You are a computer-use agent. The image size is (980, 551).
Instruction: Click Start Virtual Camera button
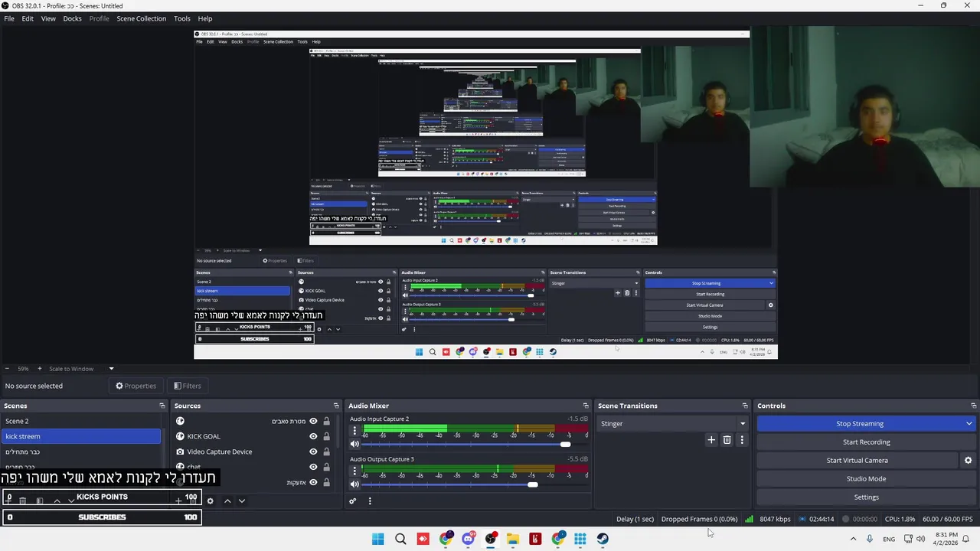point(857,461)
